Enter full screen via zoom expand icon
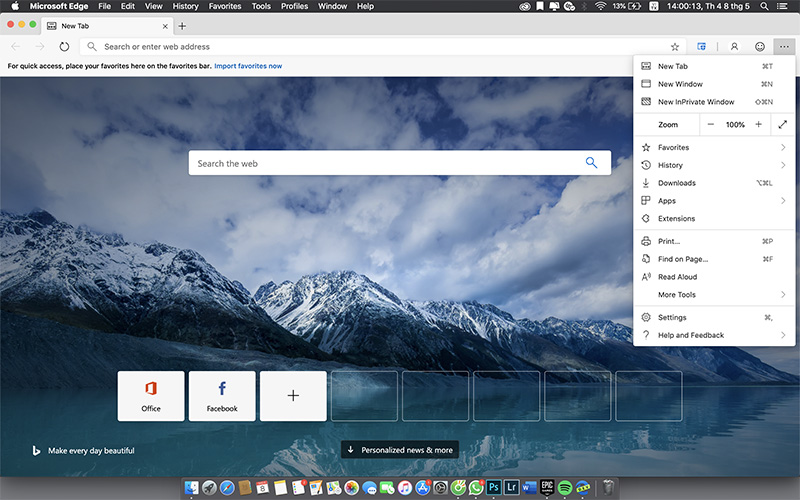 (782, 124)
